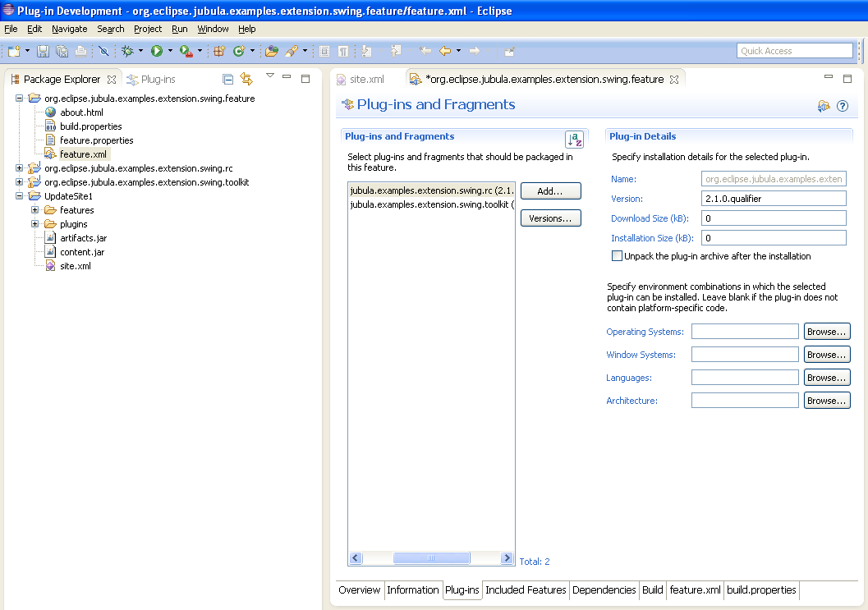Expand the extension.swing.rc project
This screenshot has width=868, height=610.
20,167
